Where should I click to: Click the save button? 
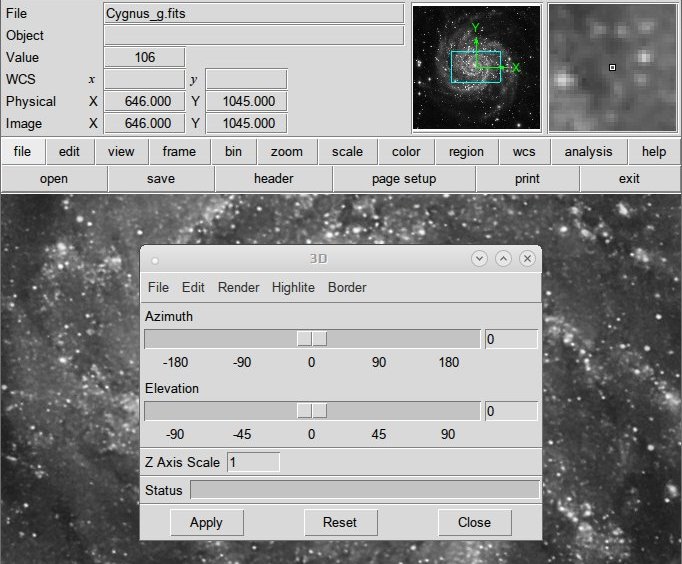[161, 179]
